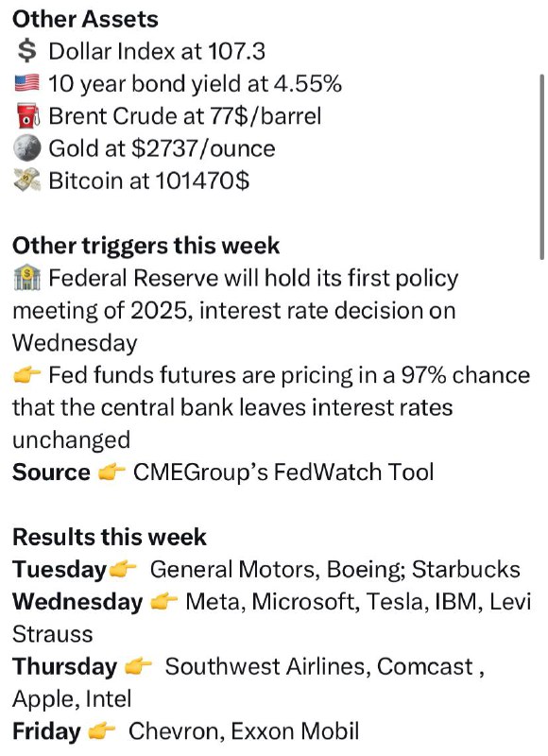Image resolution: width=548 pixels, height=756 pixels.
Task: Click the Other triggers this week heading
Action: click(x=146, y=246)
